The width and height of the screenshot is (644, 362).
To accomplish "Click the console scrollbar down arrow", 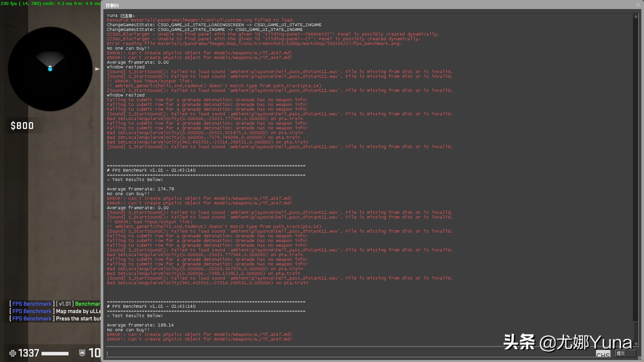I will (636, 344).
